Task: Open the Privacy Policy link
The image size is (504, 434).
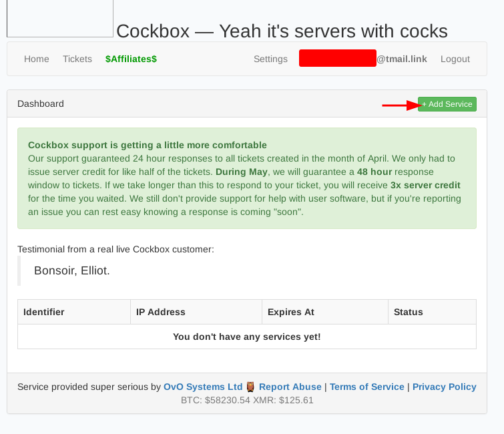Action: pyautogui.click(x=445, y=387)
